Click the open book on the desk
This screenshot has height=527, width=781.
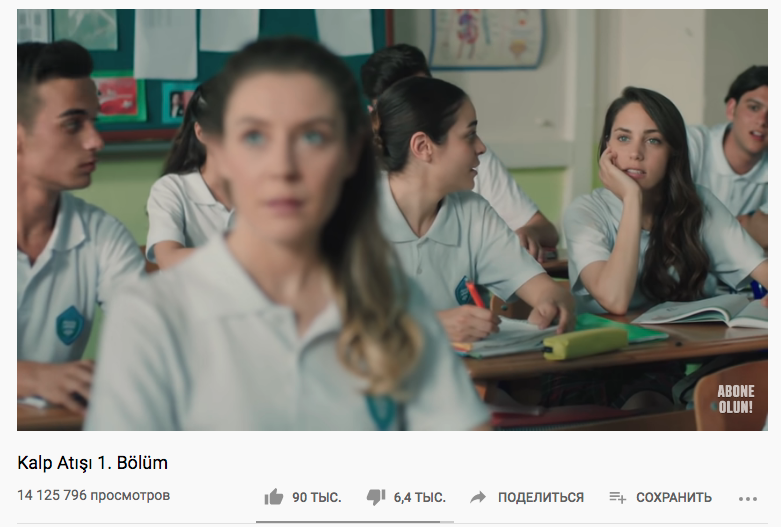coord(700,311)
